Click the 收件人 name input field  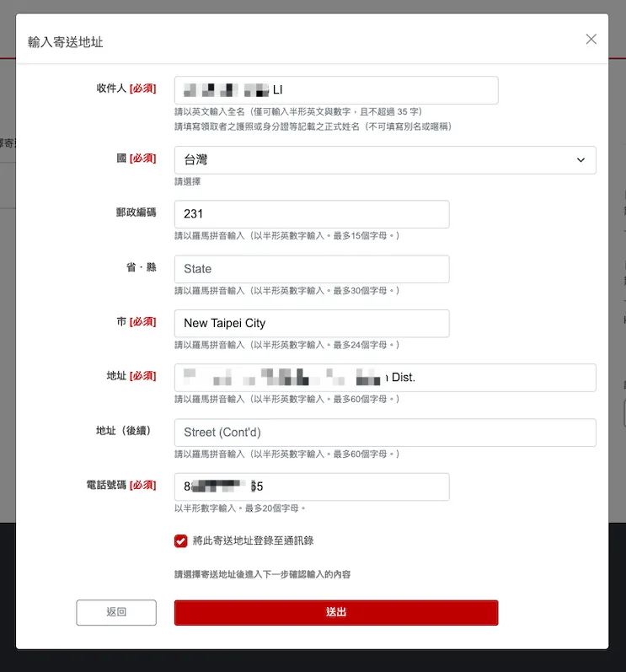pyautogui.click(x=335, y=90)
